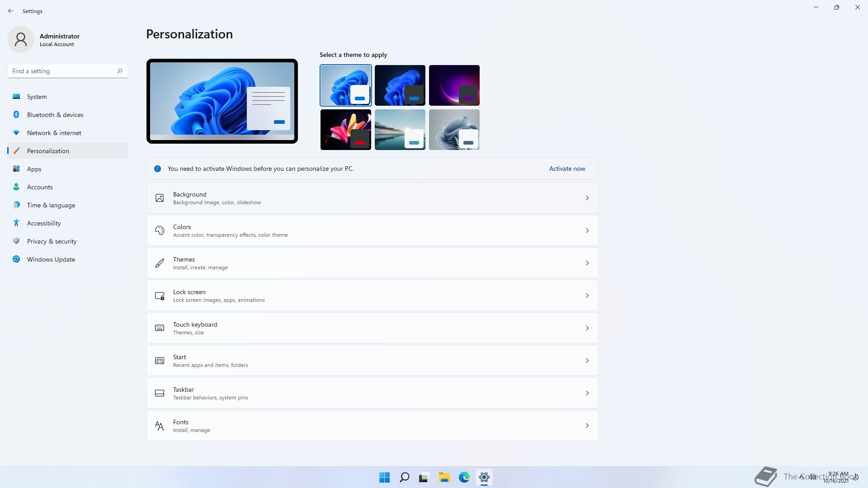Open Lock screen images settings
Viewport: 868px width, 488px height.
point(372,296)
